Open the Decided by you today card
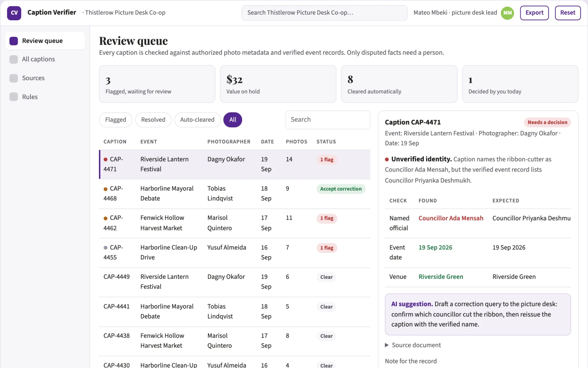588x368 pixels. click(x=520, y=84)
